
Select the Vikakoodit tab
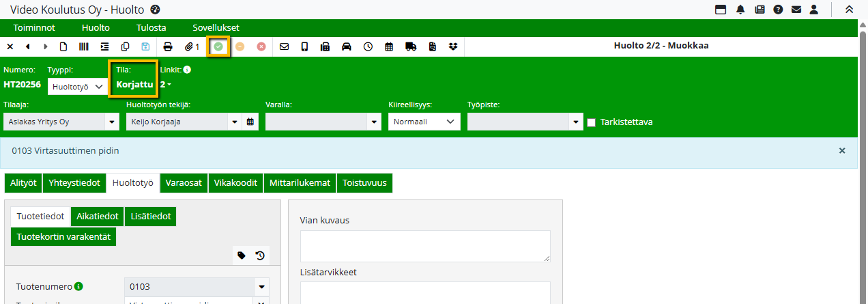[236, 183]
